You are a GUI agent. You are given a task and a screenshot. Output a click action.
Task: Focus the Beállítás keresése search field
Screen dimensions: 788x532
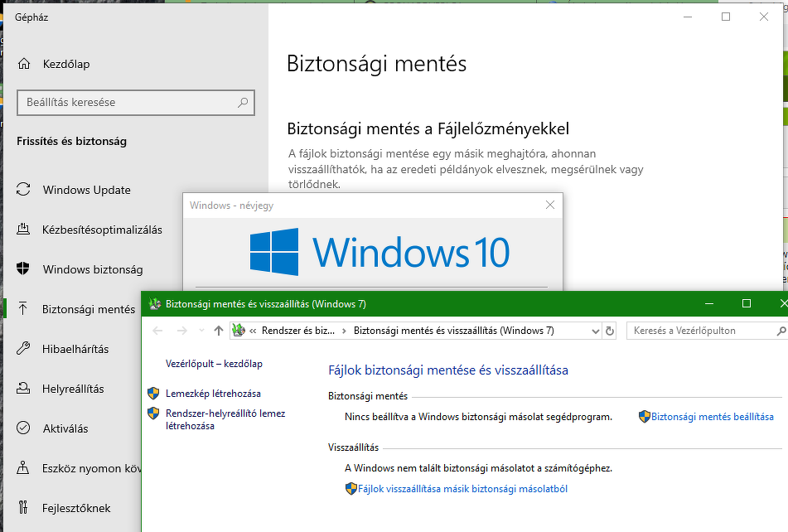click(136, 103)
